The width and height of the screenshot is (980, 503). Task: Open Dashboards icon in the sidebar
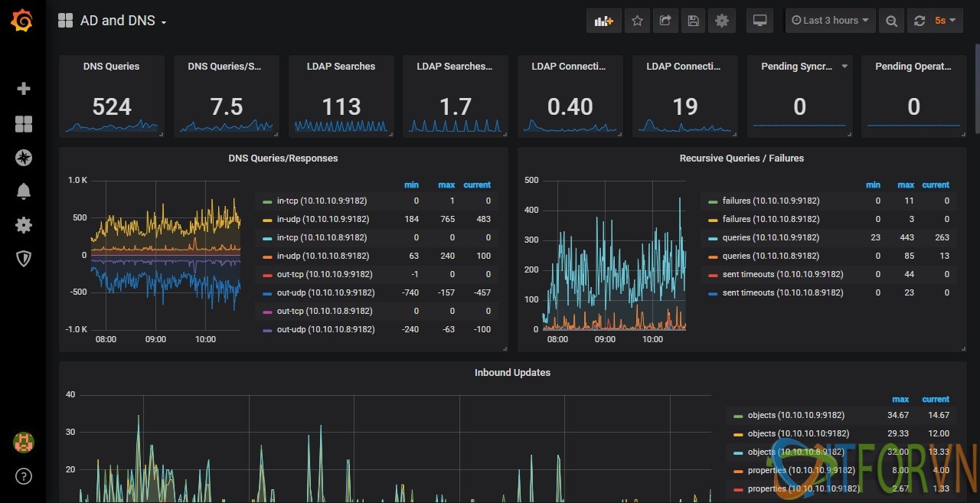coord(24,124)
